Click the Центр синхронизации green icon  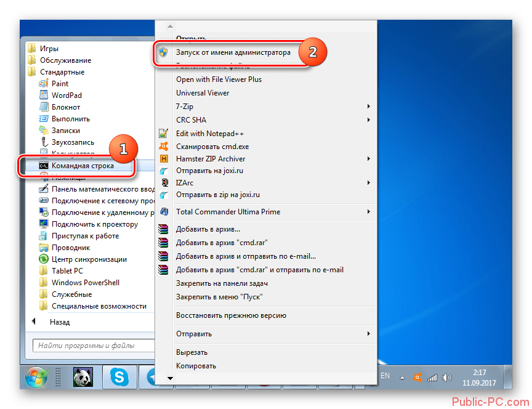[x=44, y=259]
